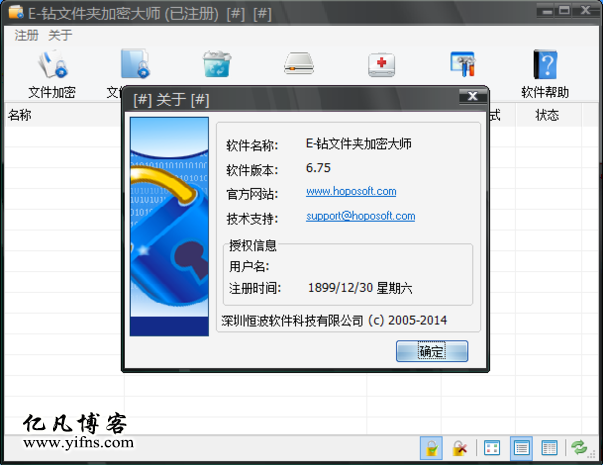Click the folder-with-lock encryption toolbar icon
This screenshot has height=465, width=603.
click(x=134, y=65)
